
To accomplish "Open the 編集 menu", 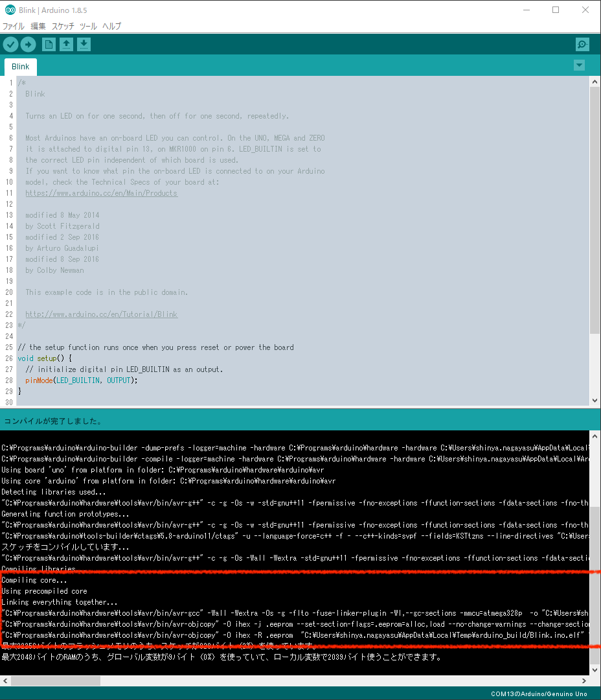I will (38, 27).
